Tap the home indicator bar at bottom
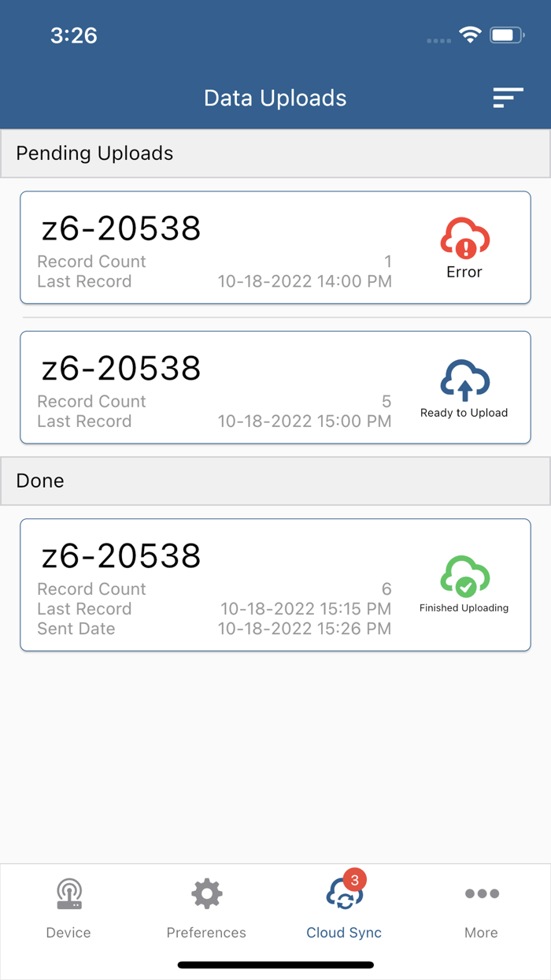551x980 pixels. click(x=275, y=964)
